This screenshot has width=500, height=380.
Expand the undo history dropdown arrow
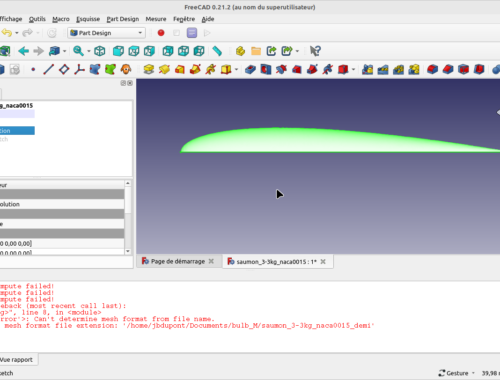tap(17, 33)
